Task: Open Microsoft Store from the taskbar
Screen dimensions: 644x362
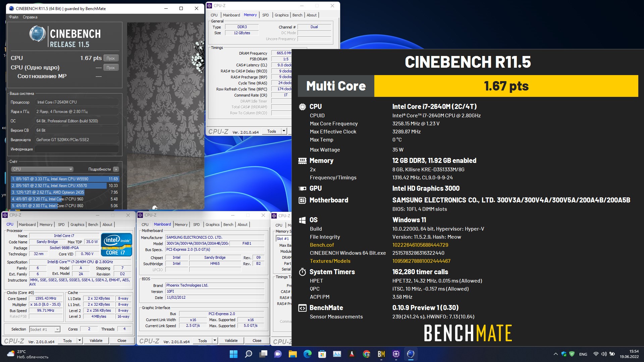Action: pyautogui.click(x=322, y=354)
